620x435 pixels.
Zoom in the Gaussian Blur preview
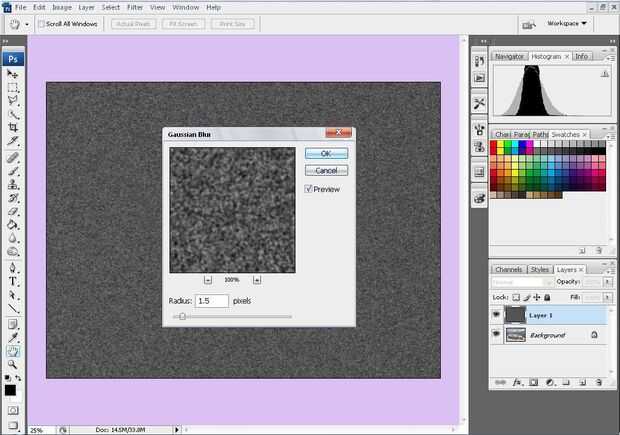[257, 280]
